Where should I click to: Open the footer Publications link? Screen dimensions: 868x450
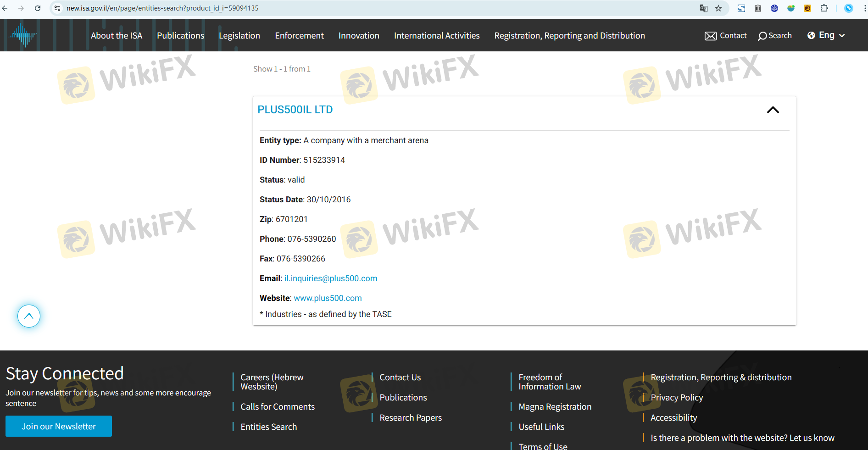pos(403,397)
